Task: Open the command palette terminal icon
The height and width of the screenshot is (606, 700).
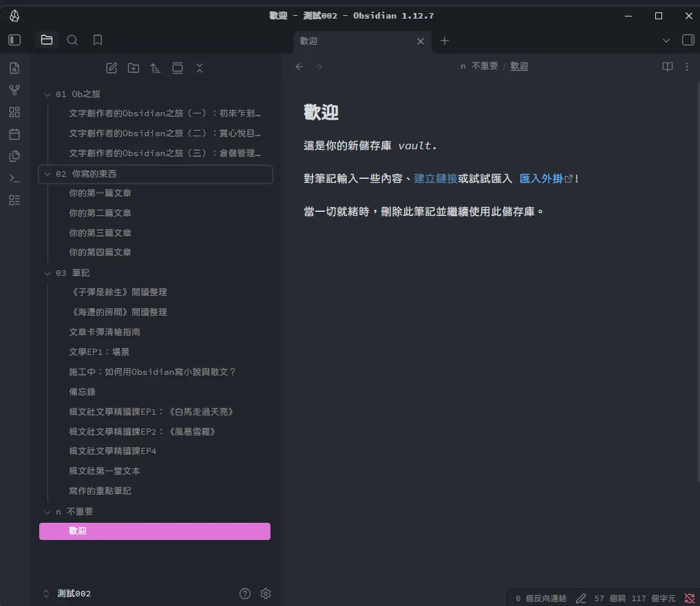Action: (x=14, y=178)
